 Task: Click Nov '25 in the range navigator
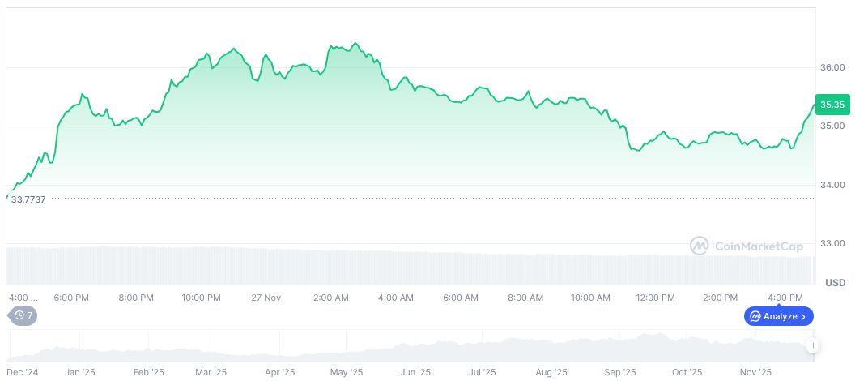pyautogui.click(x=755, y=372)
